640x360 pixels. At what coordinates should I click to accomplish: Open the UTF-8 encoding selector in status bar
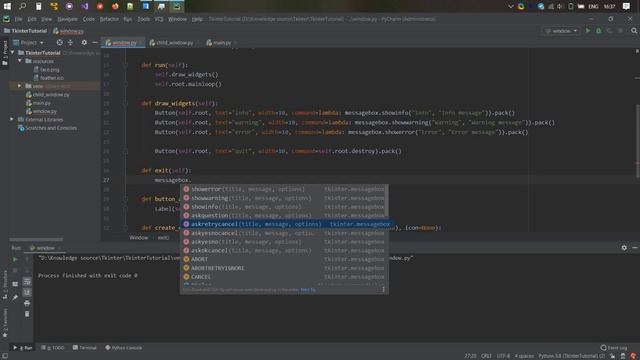click(x=503, y=356)
